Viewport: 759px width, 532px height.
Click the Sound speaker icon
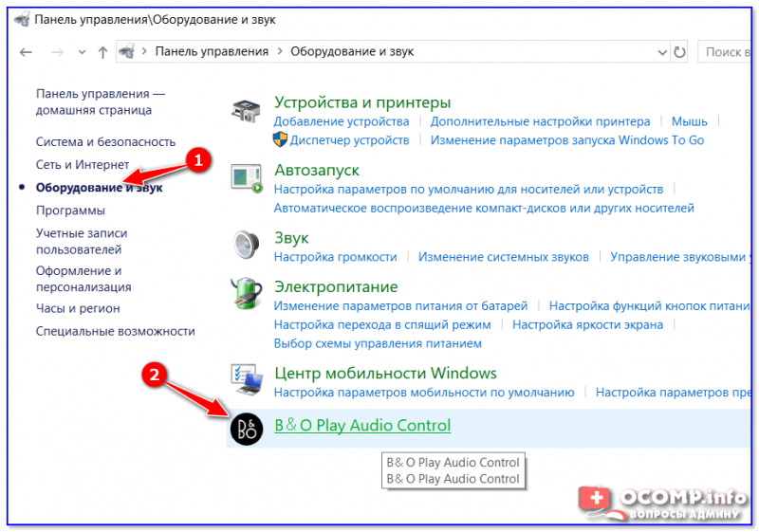[246, 245]
